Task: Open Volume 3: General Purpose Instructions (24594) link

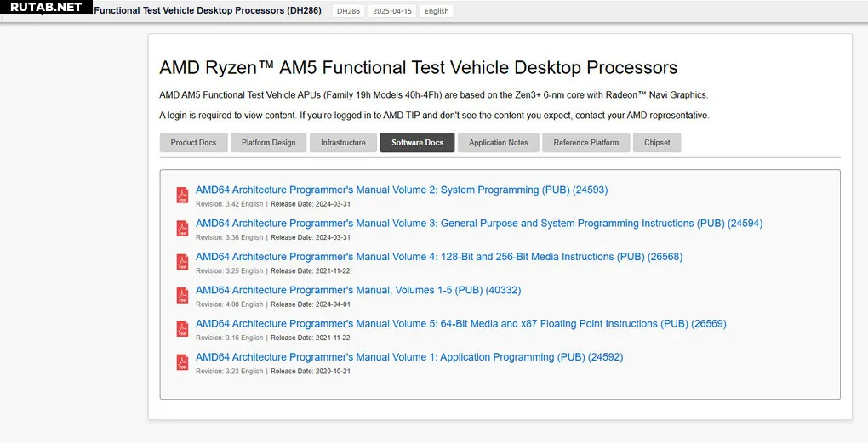Action: click(x=479, y=224)
